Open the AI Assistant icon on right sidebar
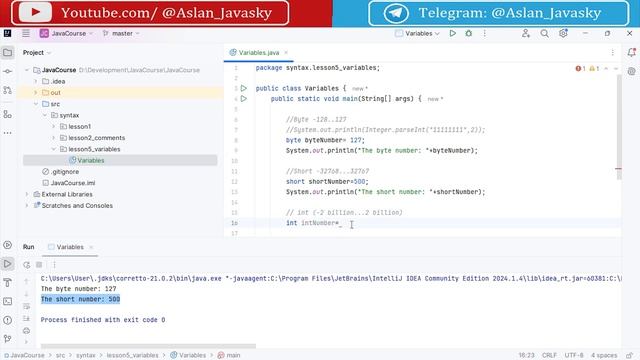 pos(631,71)
